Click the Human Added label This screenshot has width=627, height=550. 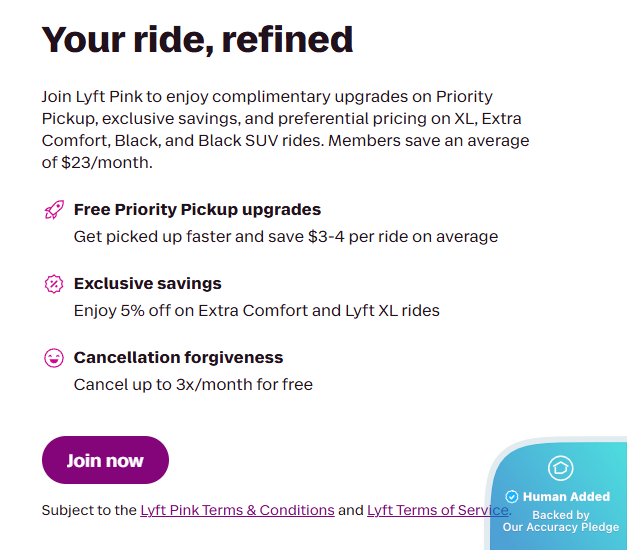[566, 496]
